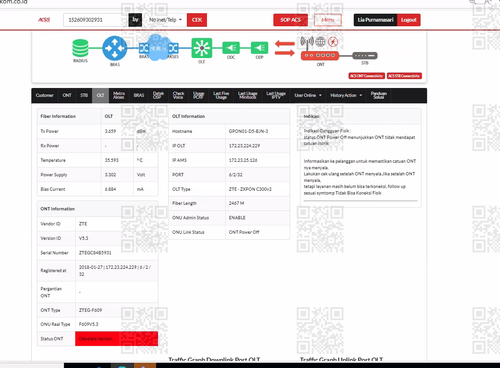This screenshot has height=368, width=500.
Task: Click the green ODP icon
Action: click(x=259, y=48)
